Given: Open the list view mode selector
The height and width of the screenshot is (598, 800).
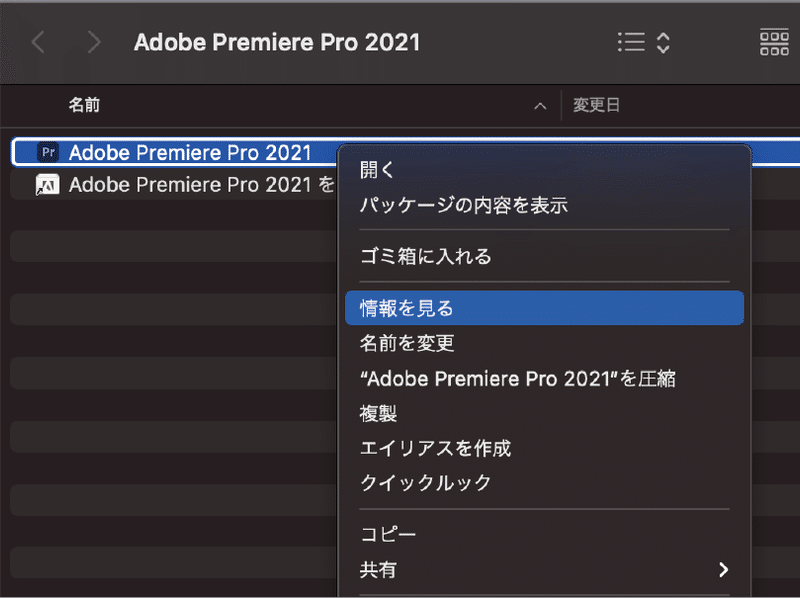Looking at the screenshot, I should (631, 42).
